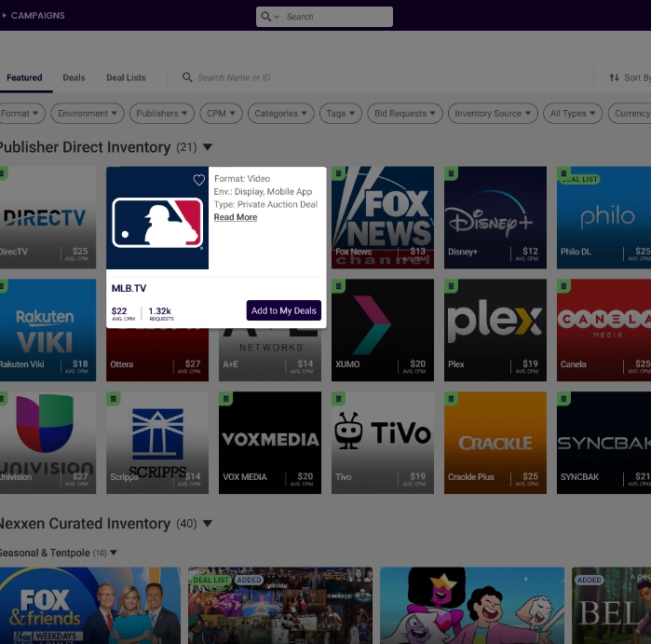The width and height of the screenshot is (651, 644).
Task: Open the Bid Requests filter dropdown
Action: click(x=405, y=114)
